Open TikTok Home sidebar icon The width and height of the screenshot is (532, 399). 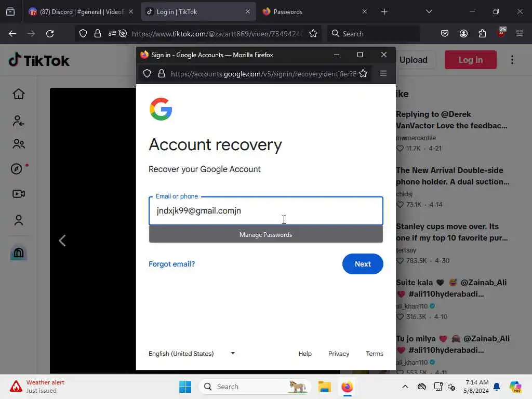pos(19,94)
